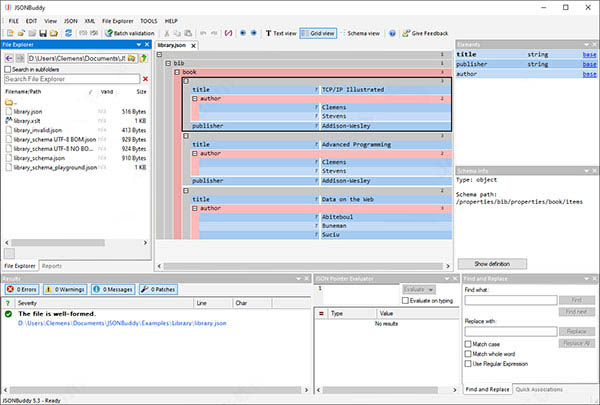Switch to the Quick Associations tab

click(540, 388)
